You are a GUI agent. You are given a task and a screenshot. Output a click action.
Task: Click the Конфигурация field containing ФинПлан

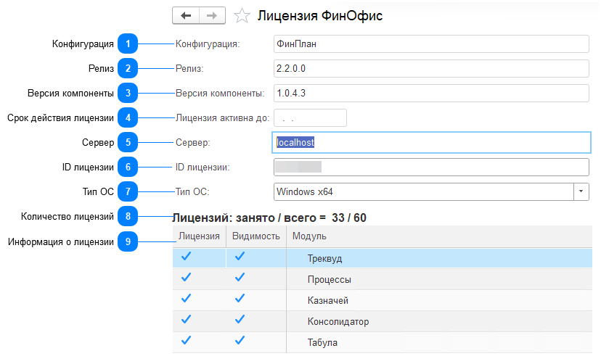point(431,44)
